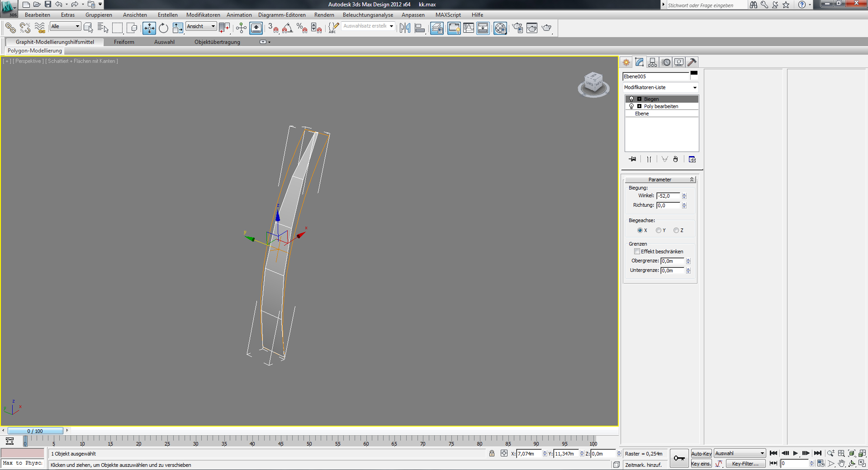This screenshot has height=470, width=868.
Task: Activate Select and Move tool
Action: pos(149,28)
